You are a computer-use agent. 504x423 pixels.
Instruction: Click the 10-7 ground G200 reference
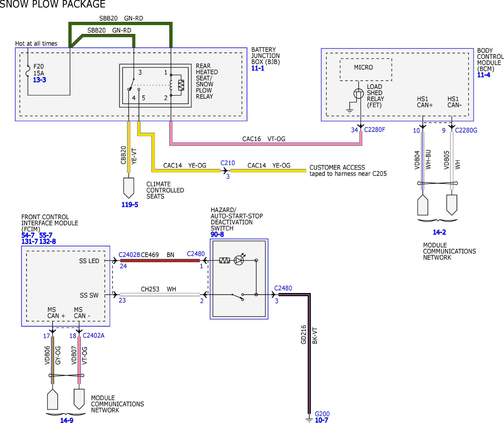(x=321, y=420)
